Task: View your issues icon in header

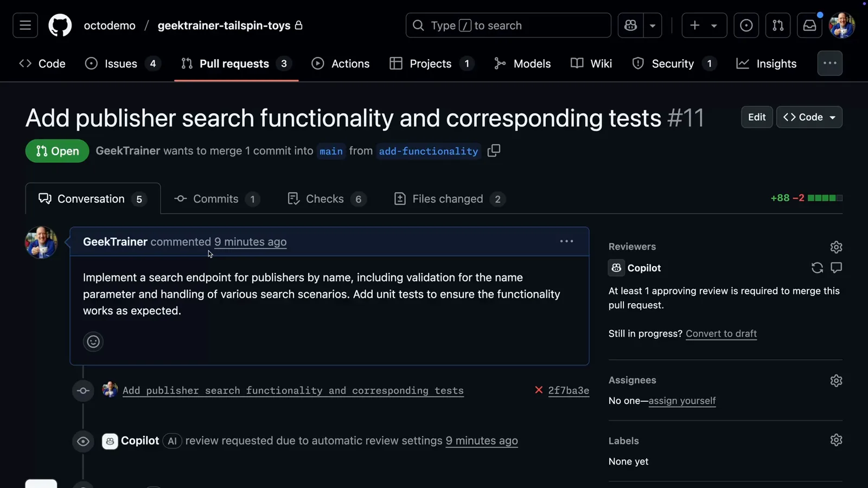Action: pos(746,25)
